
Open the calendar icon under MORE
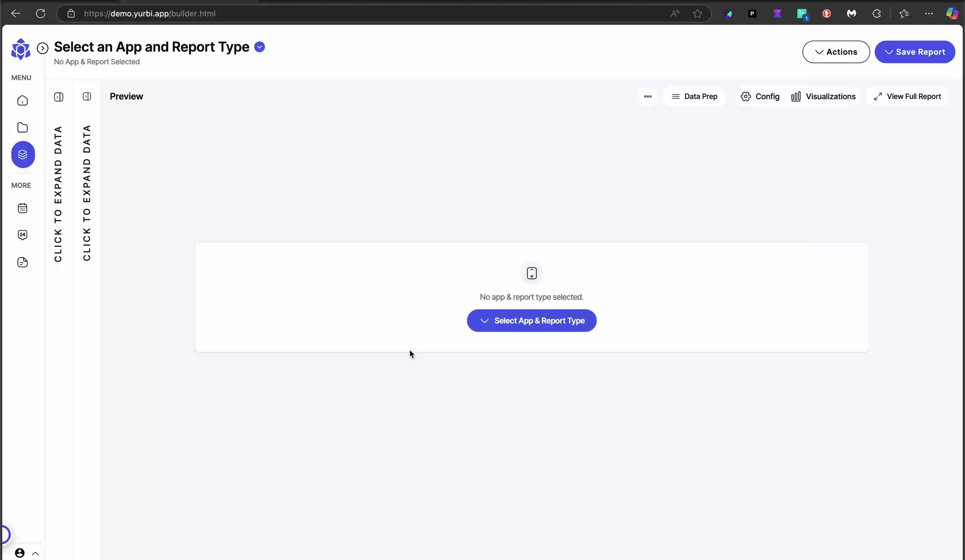pos(23,208)
